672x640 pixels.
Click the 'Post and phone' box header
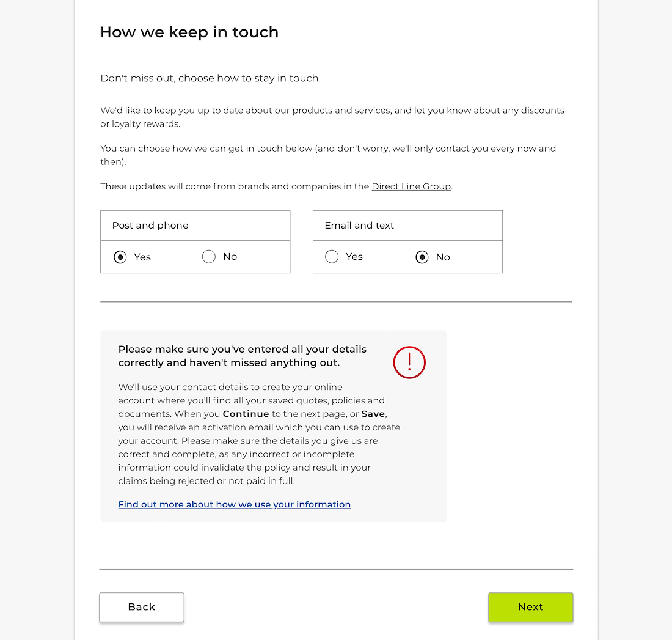[195, 226]
